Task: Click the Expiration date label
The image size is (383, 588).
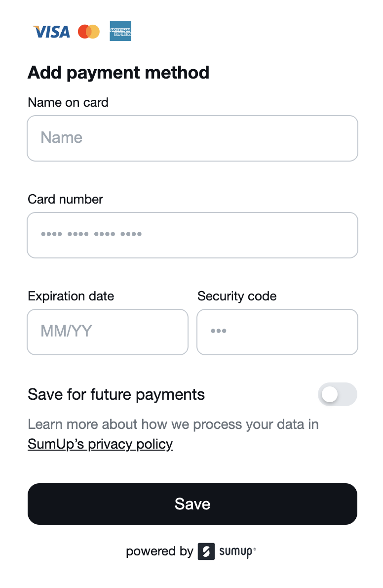Action: pos(71,296)
